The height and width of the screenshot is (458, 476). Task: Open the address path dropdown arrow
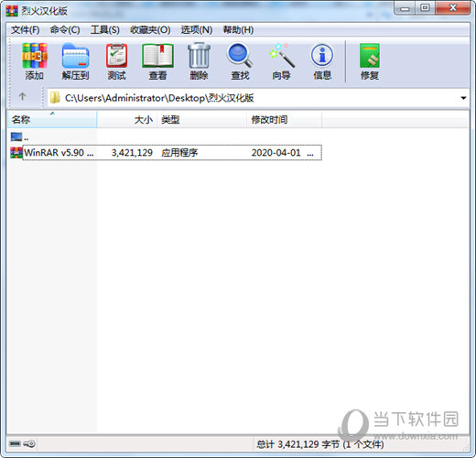463,98
